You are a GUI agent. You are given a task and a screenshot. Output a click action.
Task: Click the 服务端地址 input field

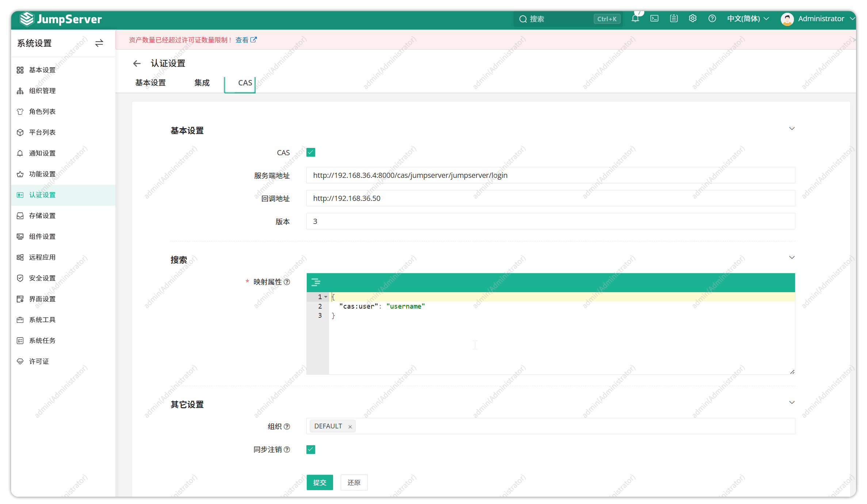(550, 175)
